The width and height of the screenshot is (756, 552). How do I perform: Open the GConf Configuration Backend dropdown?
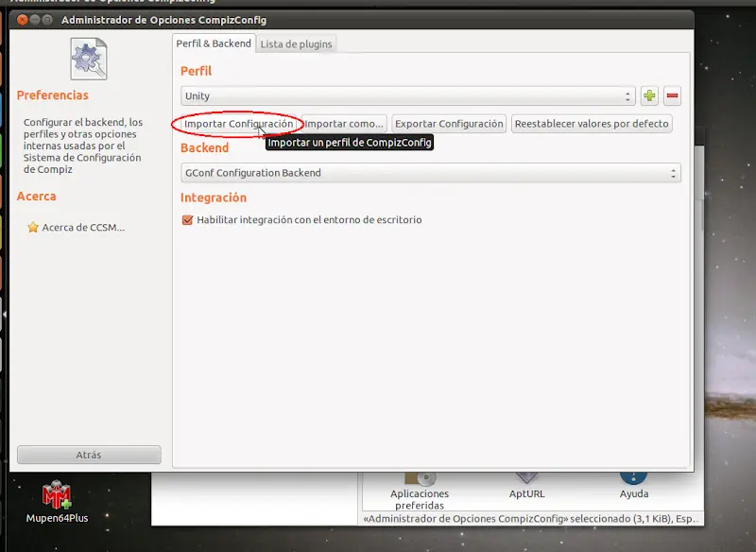click(431, 173)
